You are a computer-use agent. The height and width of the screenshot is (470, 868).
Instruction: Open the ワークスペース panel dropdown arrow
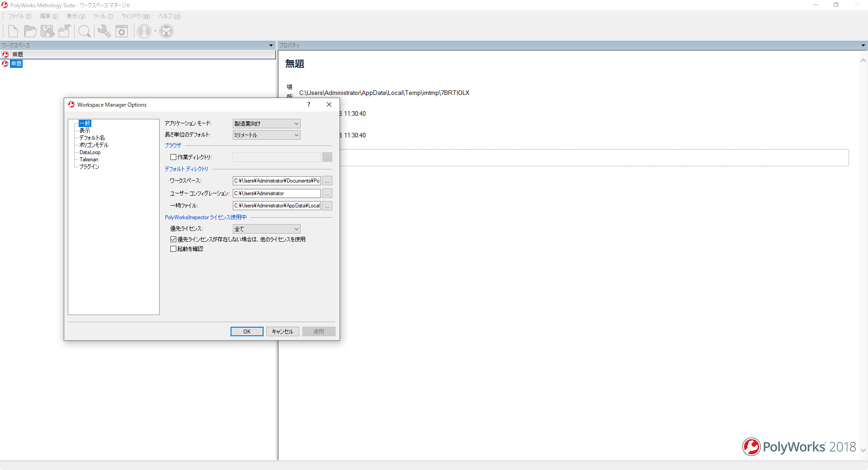(271, 45)
